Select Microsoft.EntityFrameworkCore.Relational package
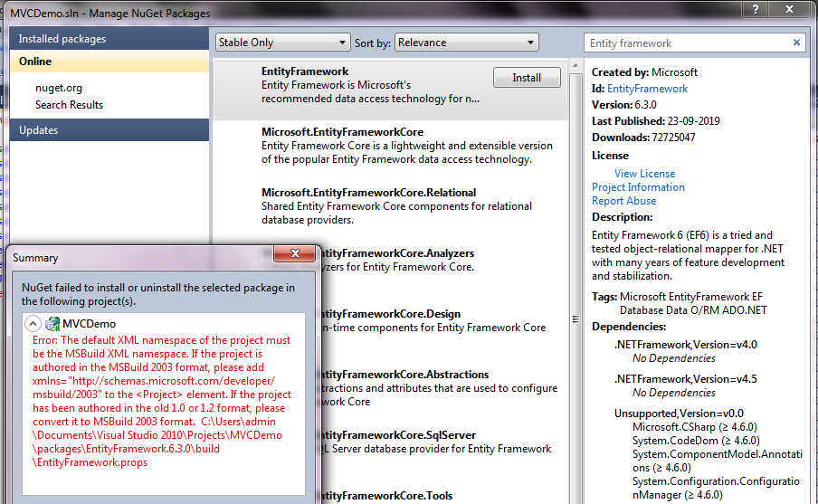Image resolution: width=818 pixels, height=504 pixels. pyautogui.click(x=391, y=206)
